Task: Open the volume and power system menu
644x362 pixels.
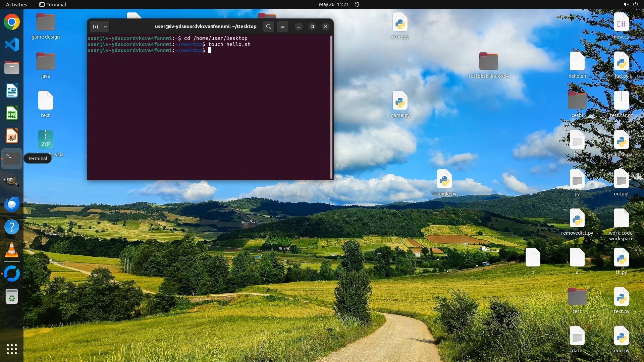Action: point(630,4)
